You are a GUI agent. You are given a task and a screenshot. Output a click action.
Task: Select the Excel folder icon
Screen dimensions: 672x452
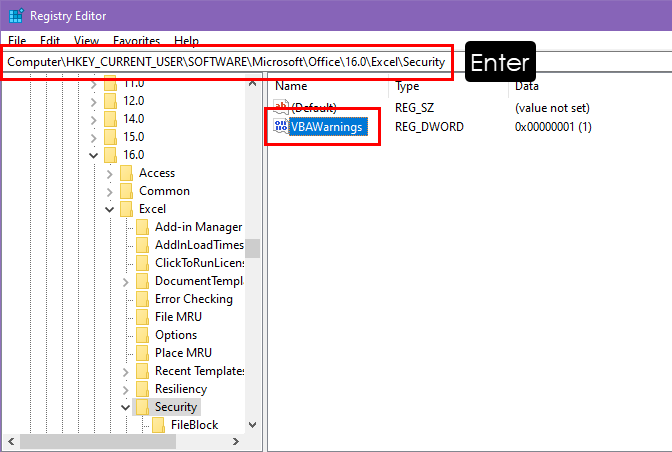pos(126,209)
